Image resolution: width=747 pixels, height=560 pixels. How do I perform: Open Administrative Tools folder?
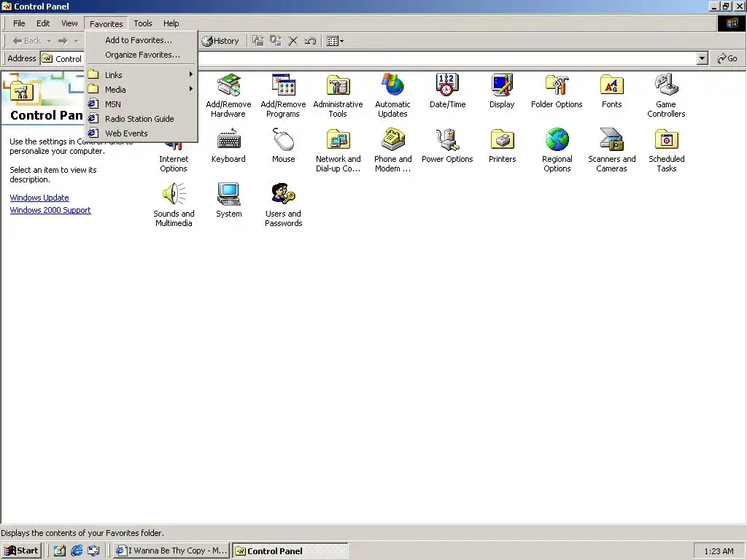338,96
